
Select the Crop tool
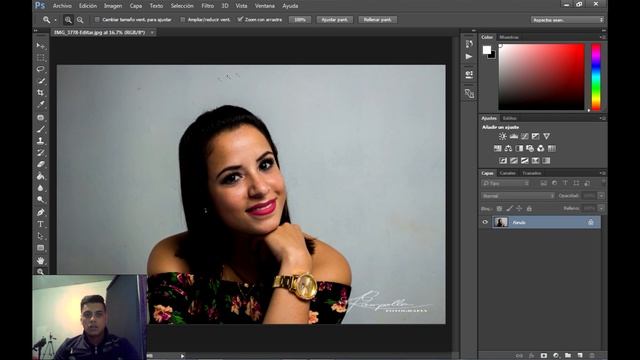pos(40,93)
